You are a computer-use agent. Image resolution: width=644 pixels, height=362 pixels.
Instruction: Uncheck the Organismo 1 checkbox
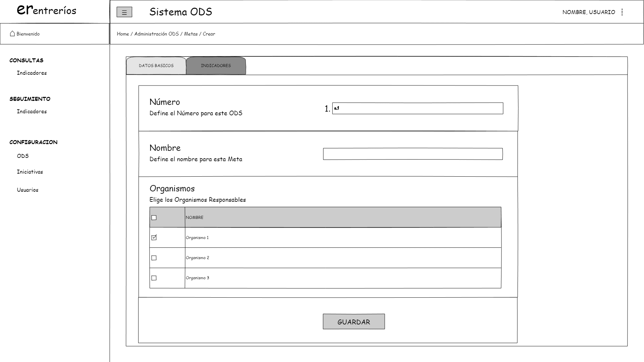154,238
